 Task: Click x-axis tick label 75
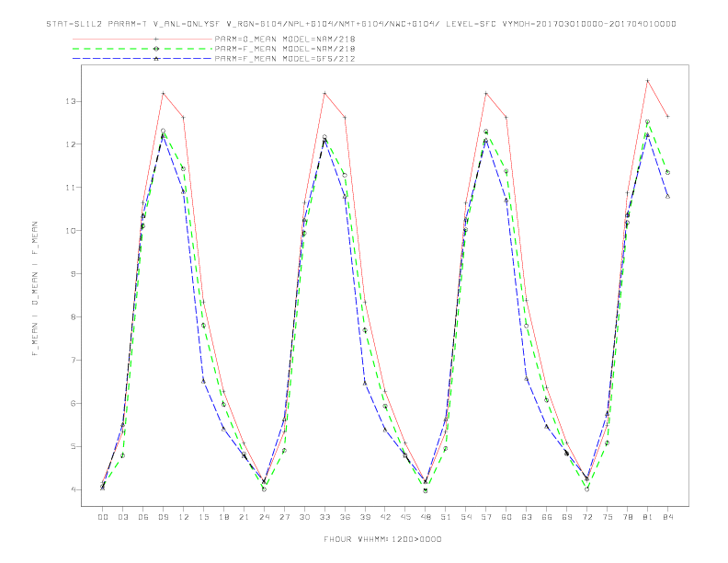608,517
